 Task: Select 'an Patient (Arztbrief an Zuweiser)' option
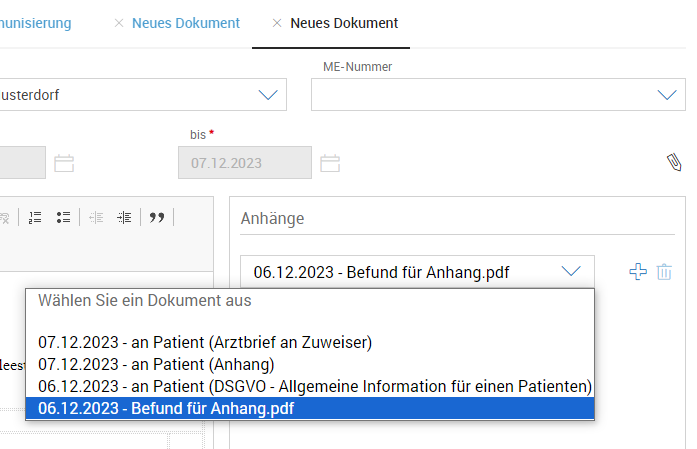(205, 342)
